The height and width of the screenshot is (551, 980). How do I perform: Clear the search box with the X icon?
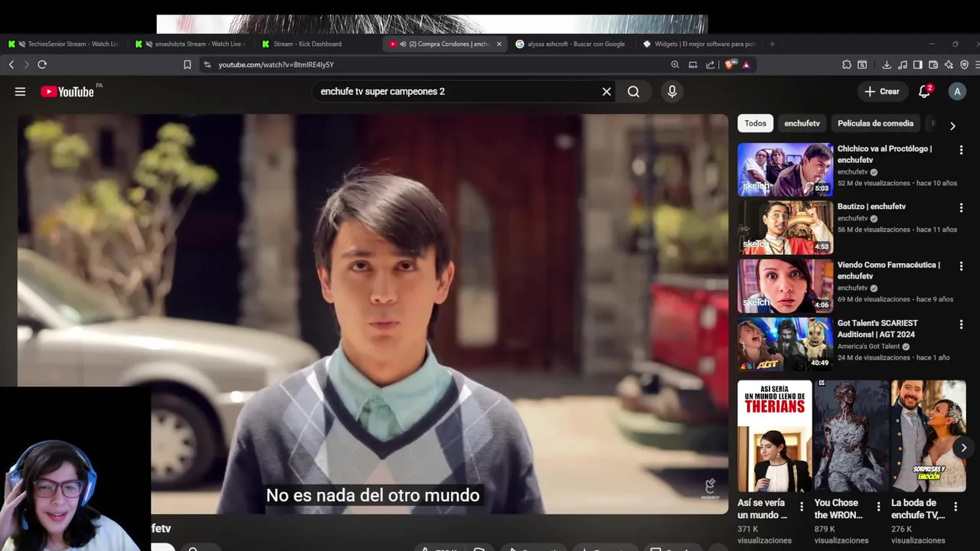606,92
